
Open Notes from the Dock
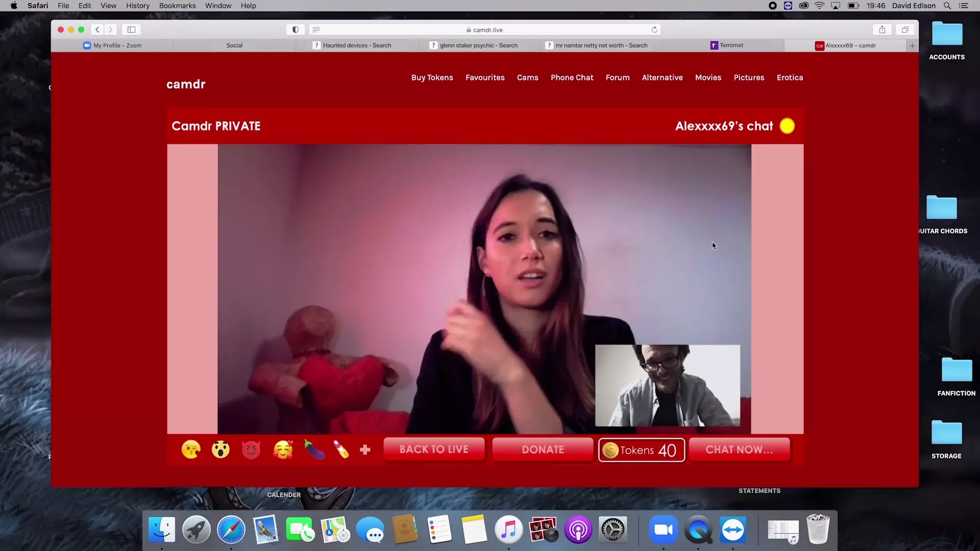click(474, 530)
